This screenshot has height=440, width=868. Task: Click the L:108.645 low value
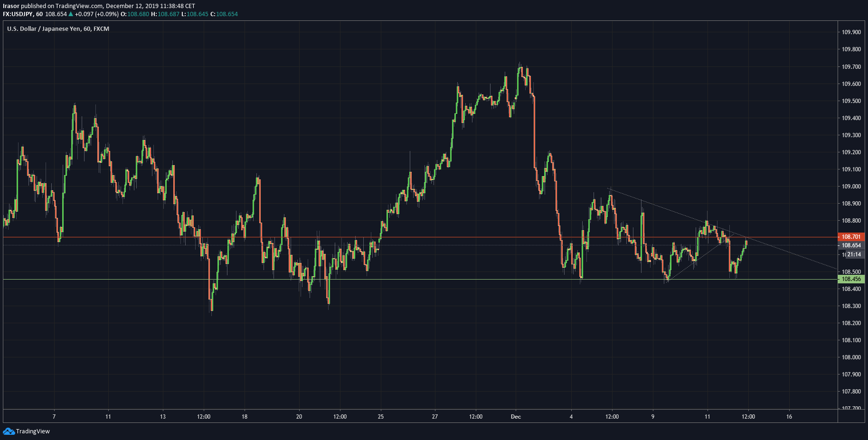(195, 14)
